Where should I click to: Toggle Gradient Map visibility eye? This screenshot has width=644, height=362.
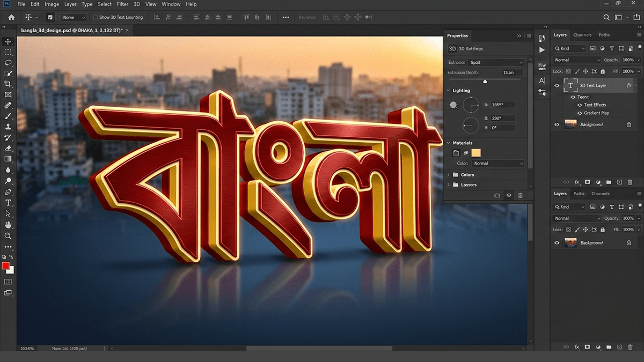tap(580, 113)
